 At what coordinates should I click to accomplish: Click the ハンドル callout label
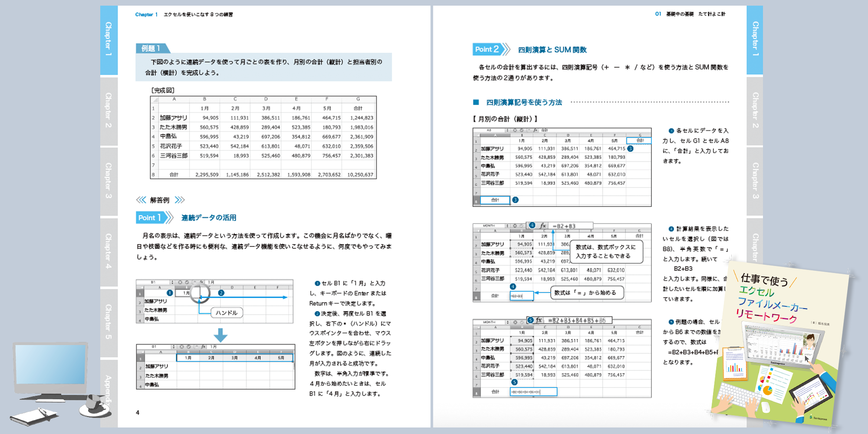pyautogui.click(x=227, y=313)
